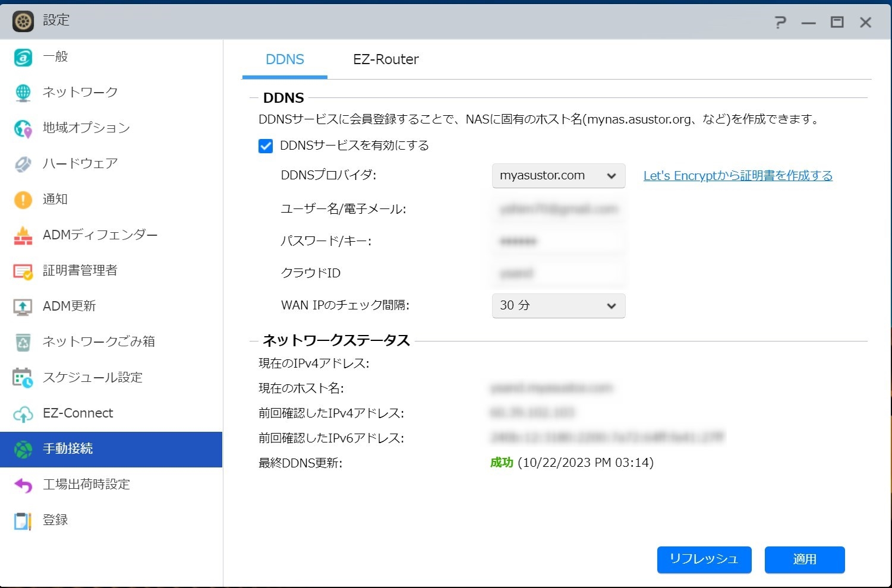Select the ネットワーク globe icon
This screenshot has width=892, height=588.
23,93
